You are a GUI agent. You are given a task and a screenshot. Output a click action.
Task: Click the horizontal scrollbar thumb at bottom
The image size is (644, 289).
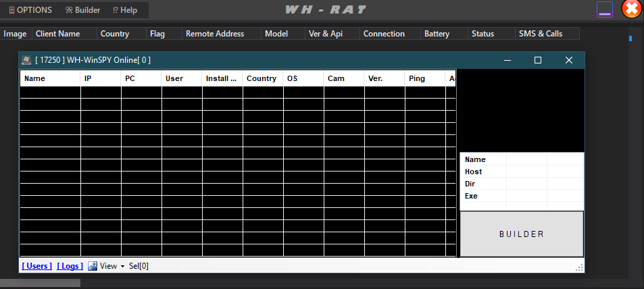pos(40,284)
